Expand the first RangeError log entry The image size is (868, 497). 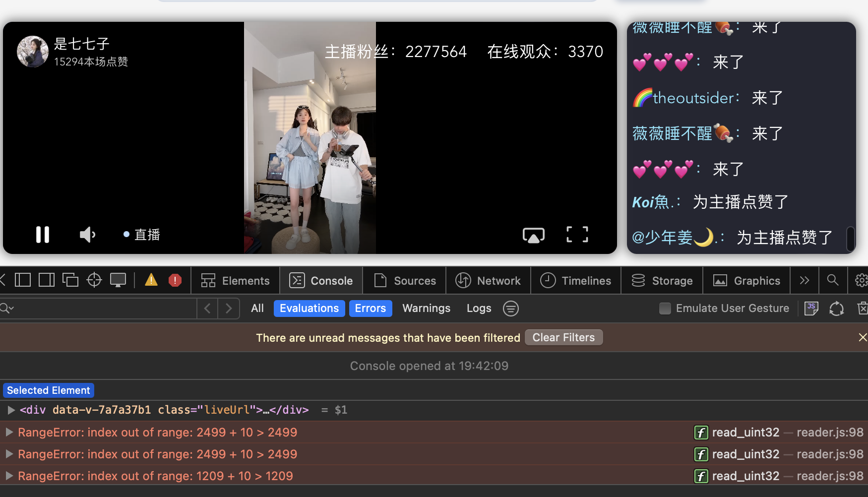point(9,432)
